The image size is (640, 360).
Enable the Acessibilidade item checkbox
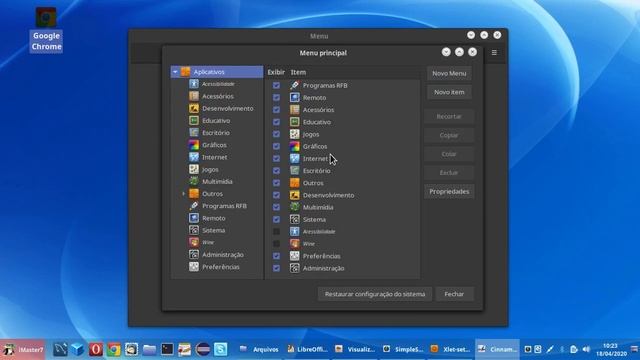276,231
